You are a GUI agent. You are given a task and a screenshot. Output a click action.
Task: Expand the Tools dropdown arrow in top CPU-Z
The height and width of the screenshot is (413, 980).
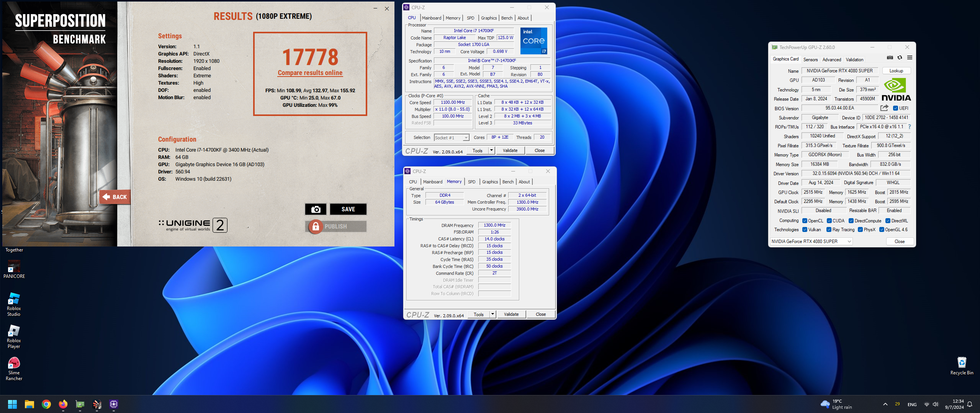coord(491,150)
